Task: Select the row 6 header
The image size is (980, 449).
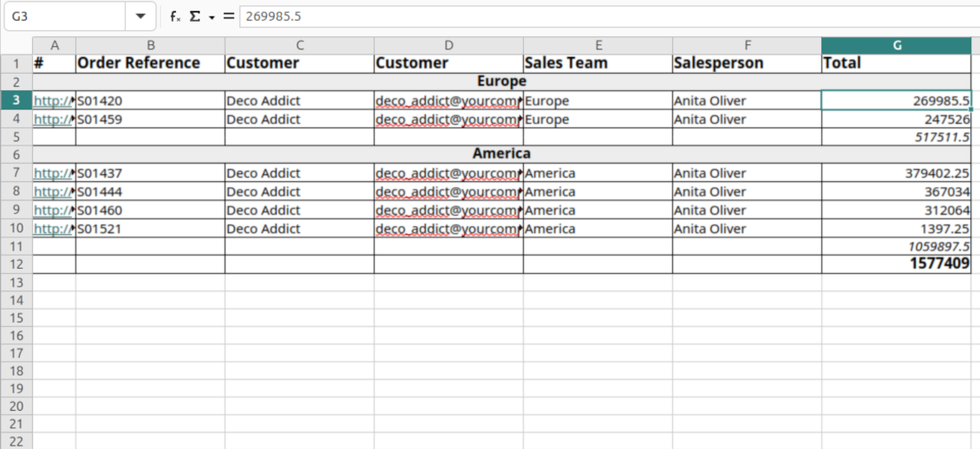Action: point(16,154)
